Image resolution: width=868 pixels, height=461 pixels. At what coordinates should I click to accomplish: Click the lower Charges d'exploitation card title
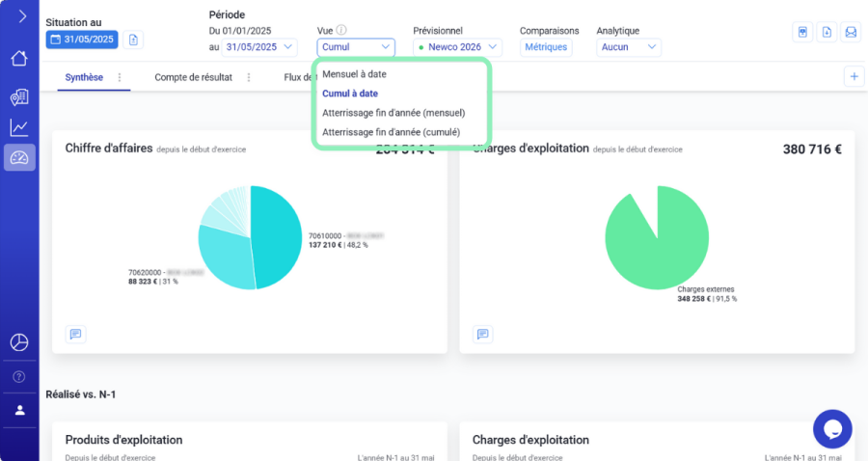530,440
